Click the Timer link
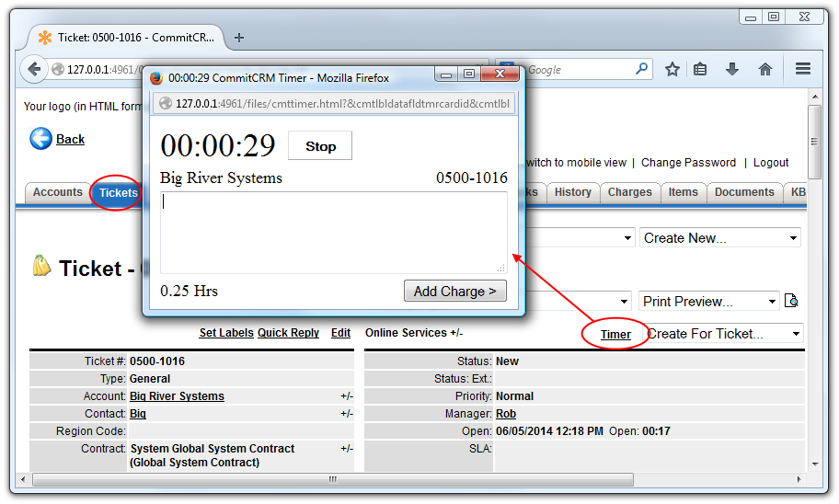 (x=615, y=334)
